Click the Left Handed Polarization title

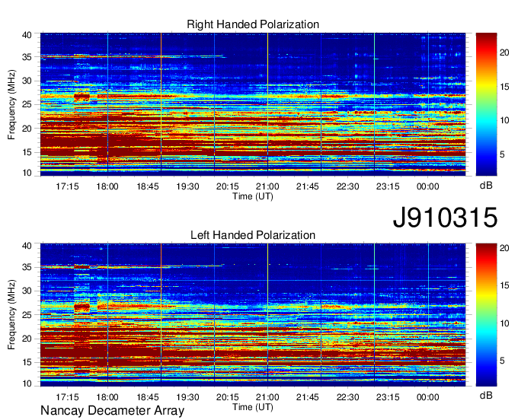[253, 235]
